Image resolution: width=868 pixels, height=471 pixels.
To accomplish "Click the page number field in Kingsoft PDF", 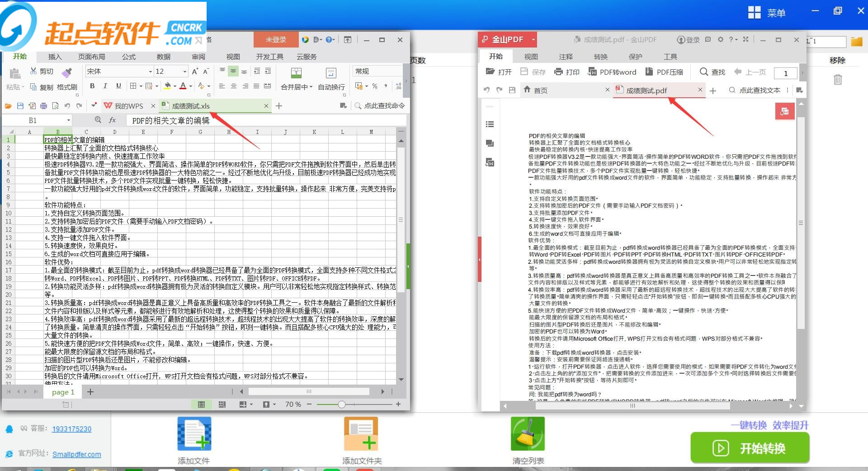I will pos(786,73).
